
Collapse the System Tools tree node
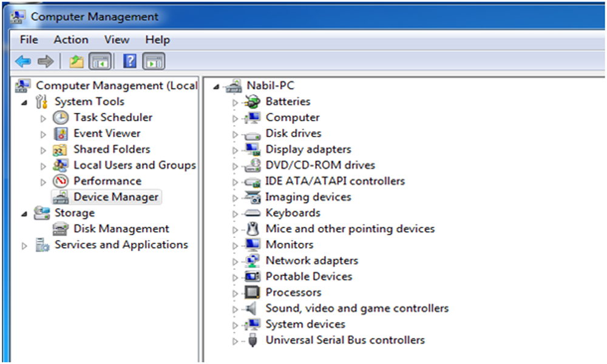(24, 103)
